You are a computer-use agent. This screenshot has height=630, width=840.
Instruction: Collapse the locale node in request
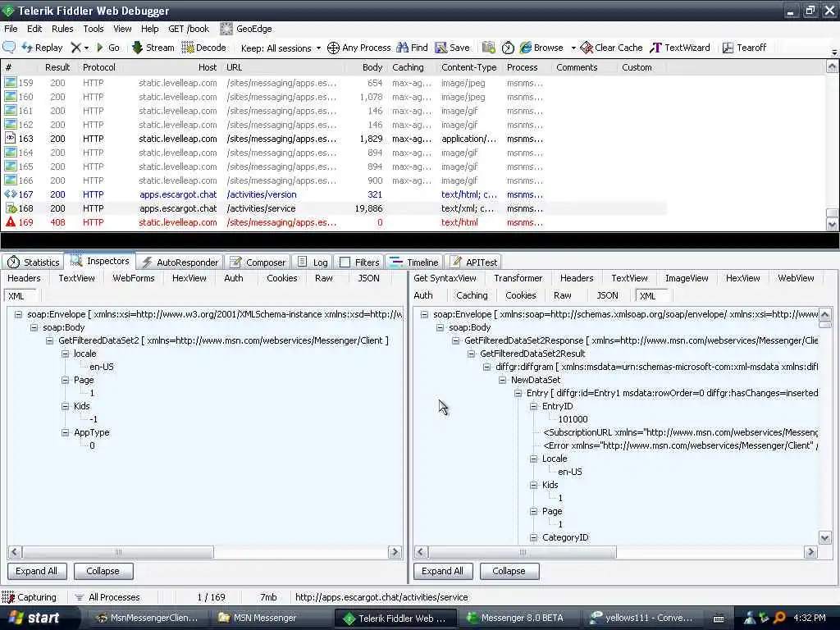pyautogui.click(x=65, y=354)
